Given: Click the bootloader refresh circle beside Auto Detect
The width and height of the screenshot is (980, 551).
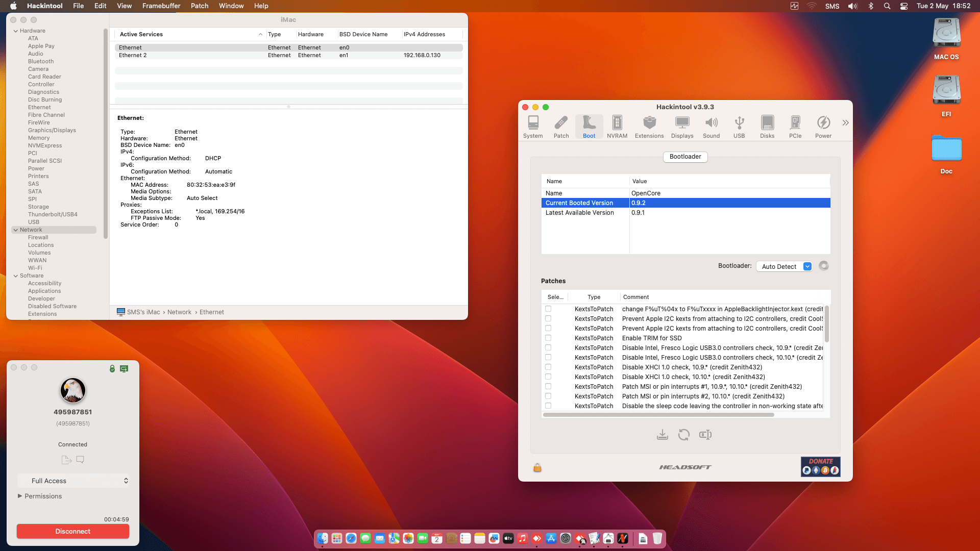Looking at the screenshot, I should [824, 266].
